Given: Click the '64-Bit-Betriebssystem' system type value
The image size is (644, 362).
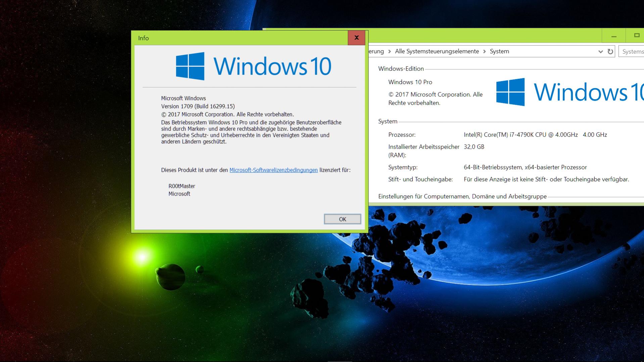Looking at the screenshot, I should 525,167.
